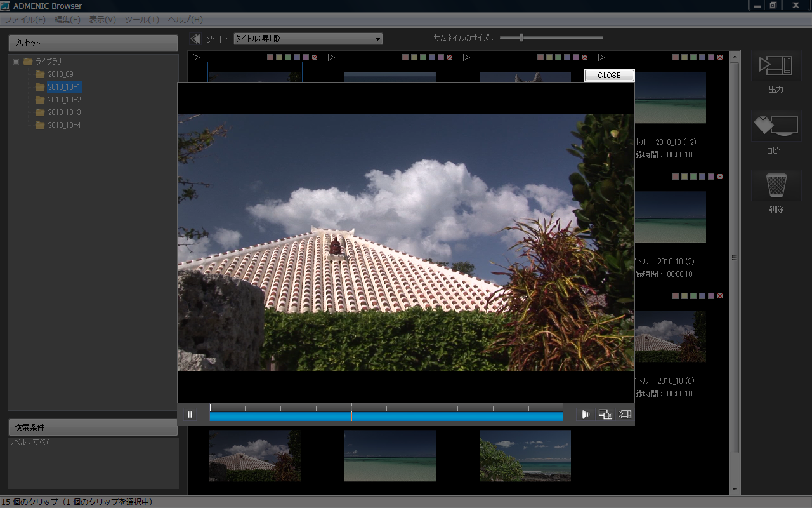Click the dual-screen display icon in player
The height and width of the screenshot is (508, 812).
point(605,415)
